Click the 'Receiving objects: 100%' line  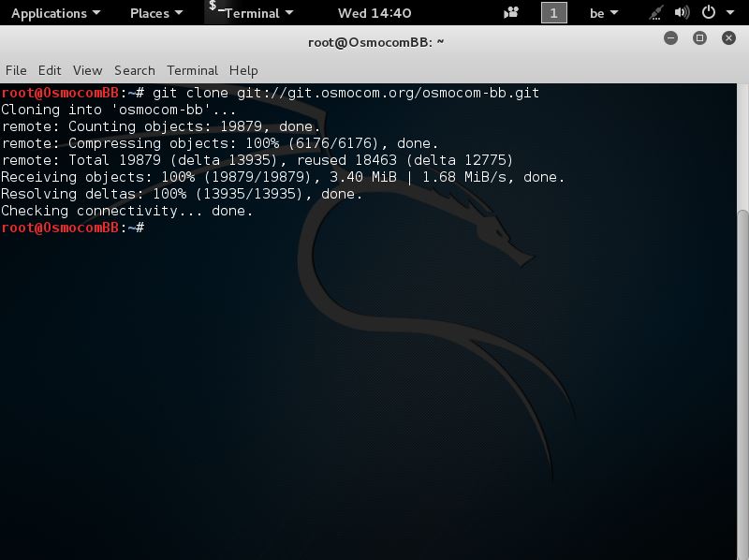(x=283, y=177)
